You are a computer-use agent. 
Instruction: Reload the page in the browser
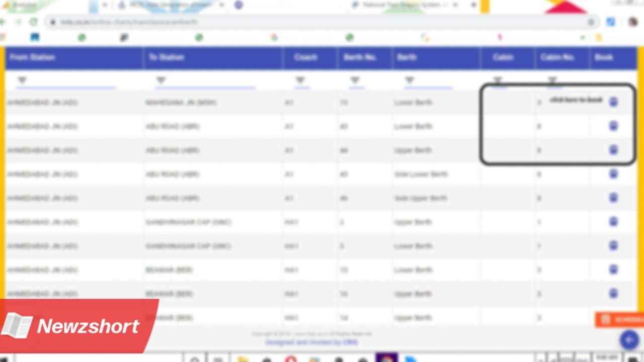click(x=33, y=22)
